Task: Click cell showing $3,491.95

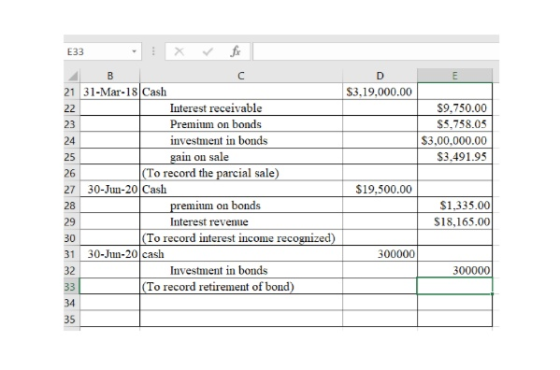Action: tap(455, 157)
